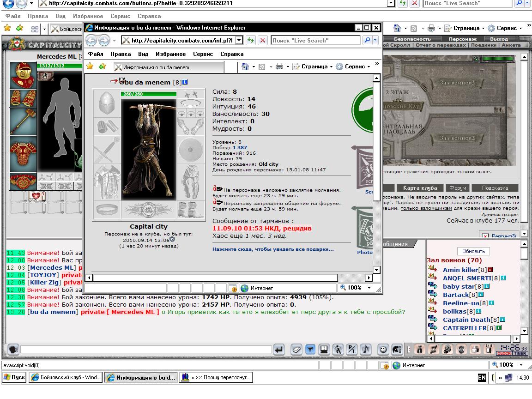Click link to see all gifts

pyautogui.click(x=273, y=249)
